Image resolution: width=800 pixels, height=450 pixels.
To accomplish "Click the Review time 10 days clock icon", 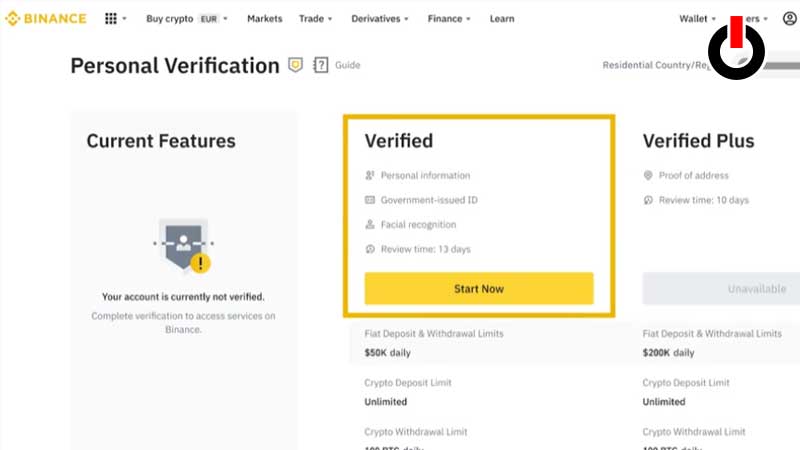I will 648,200.
